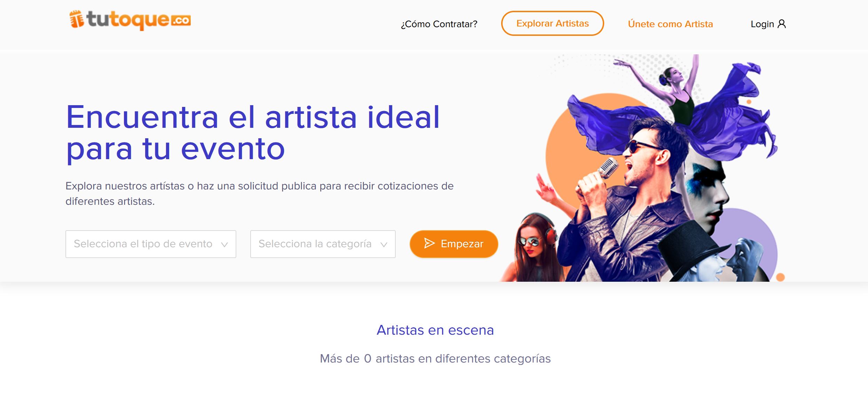Viewport: 868px width, 405px height.
Task: Click the "Encuentra el artista ideal" headline
Action: (253, 117)
